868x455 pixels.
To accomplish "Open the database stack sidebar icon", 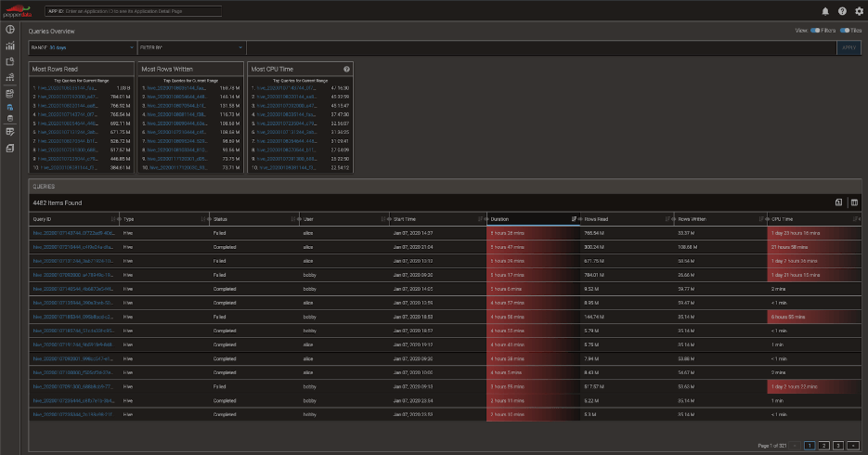I will click(x=10, y=94).
